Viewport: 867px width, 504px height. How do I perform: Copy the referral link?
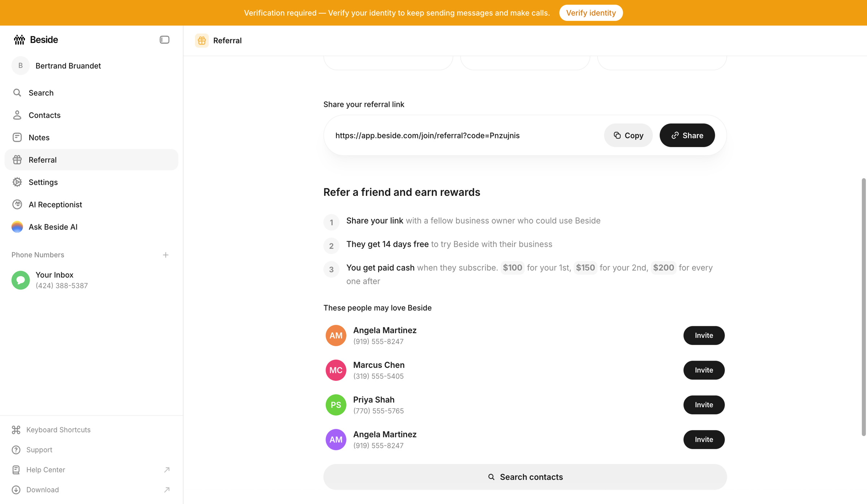628,135
